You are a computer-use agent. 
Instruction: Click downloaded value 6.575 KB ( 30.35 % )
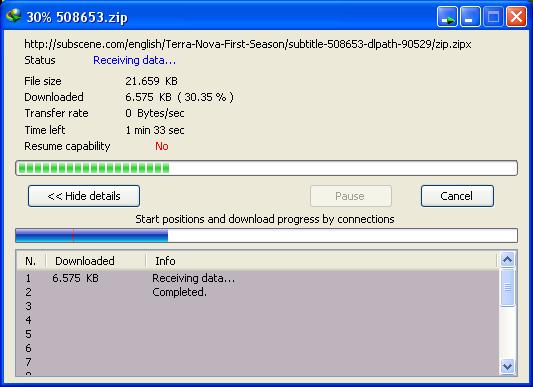(x=179, y=97)
